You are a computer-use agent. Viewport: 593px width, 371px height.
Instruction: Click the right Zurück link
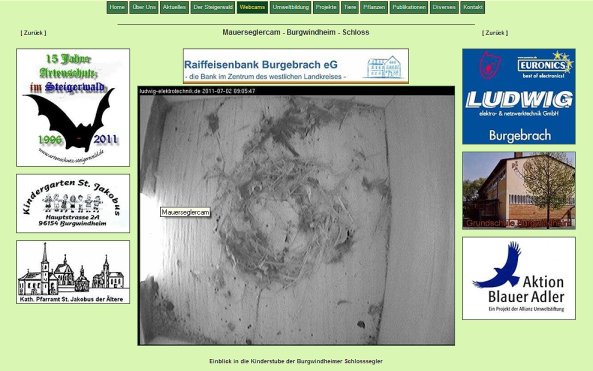495,33
